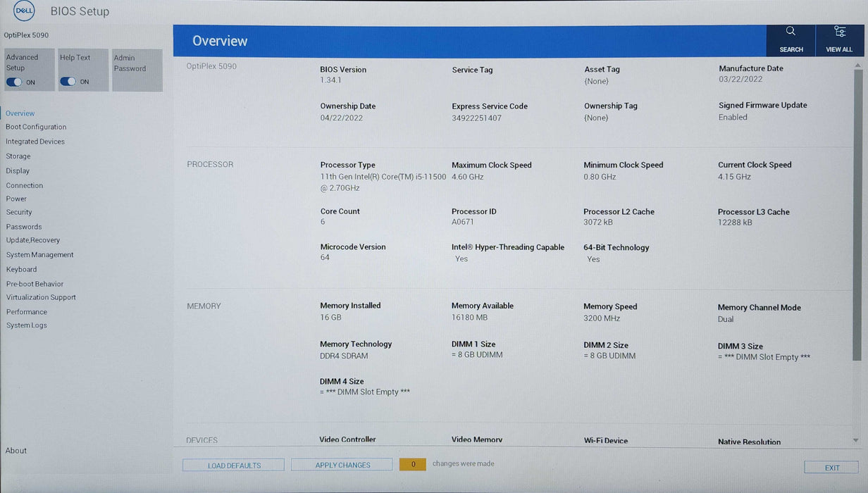Click the scrollbar up arrow

(857, 66)
